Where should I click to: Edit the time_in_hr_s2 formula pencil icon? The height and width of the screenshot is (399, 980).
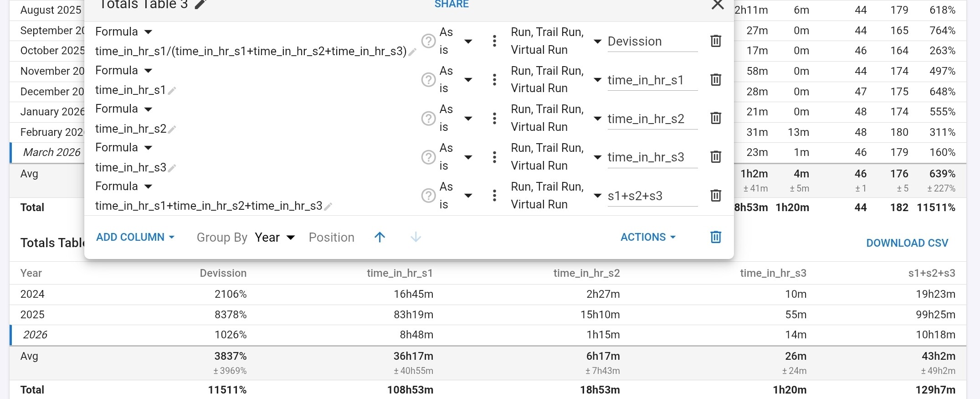coord(172,130)
